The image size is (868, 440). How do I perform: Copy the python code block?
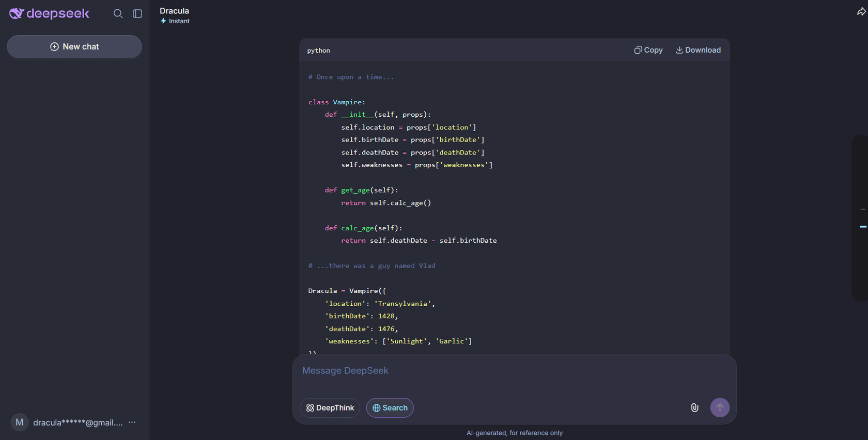tap(648, 50)
